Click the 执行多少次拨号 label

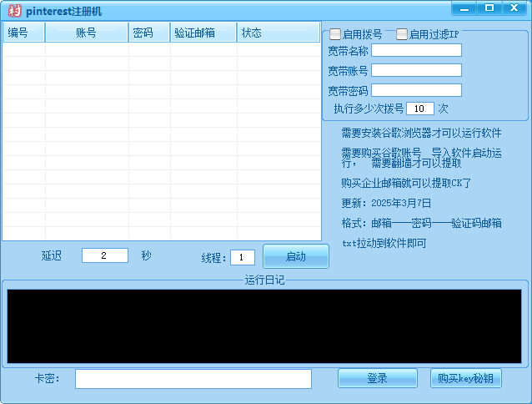[369, 109]
